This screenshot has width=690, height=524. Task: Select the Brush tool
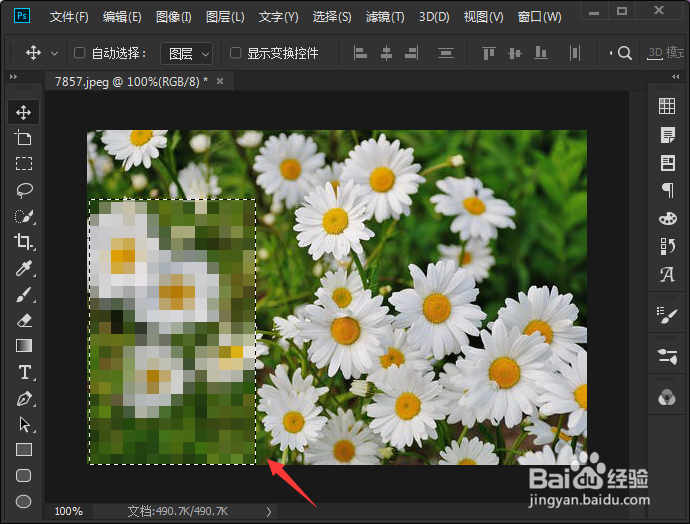coord(24,294)
